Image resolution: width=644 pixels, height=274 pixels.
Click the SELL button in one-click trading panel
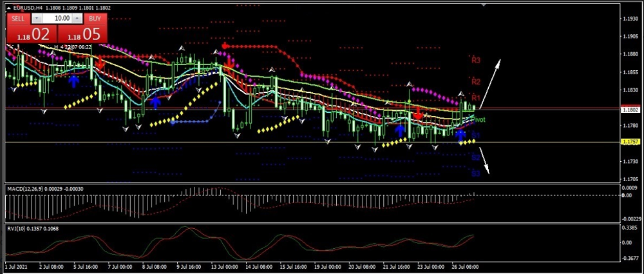[18, 19]
